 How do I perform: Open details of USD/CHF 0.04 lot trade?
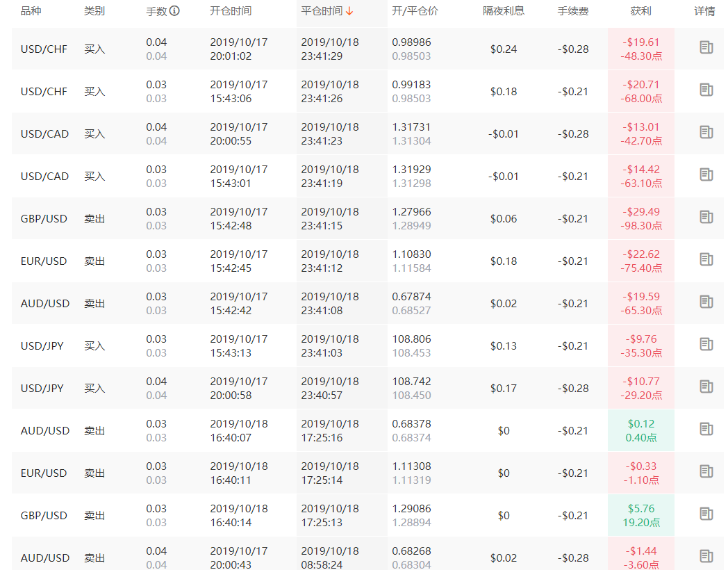coord(706,47)
